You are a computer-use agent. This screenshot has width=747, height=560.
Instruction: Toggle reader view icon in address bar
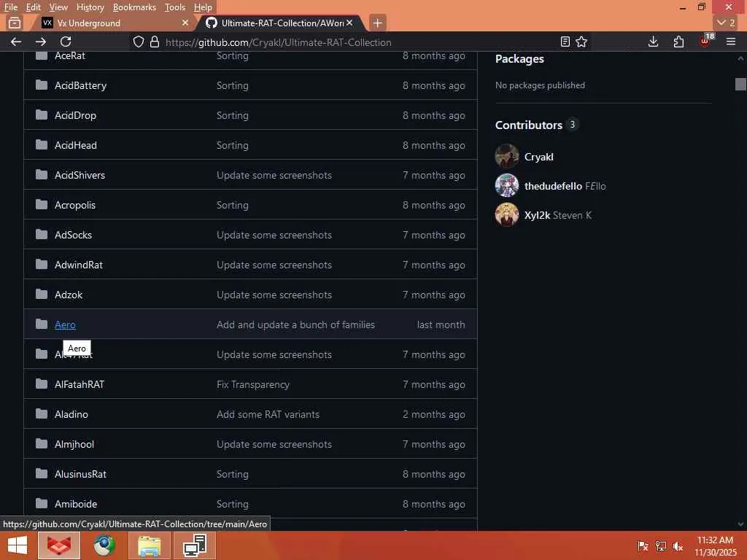[x=565, y=42]
